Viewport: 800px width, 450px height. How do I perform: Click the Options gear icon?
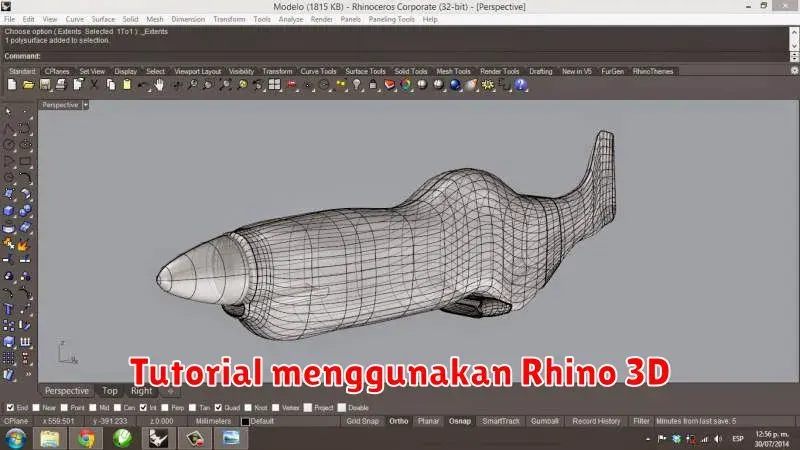(488, 85)
